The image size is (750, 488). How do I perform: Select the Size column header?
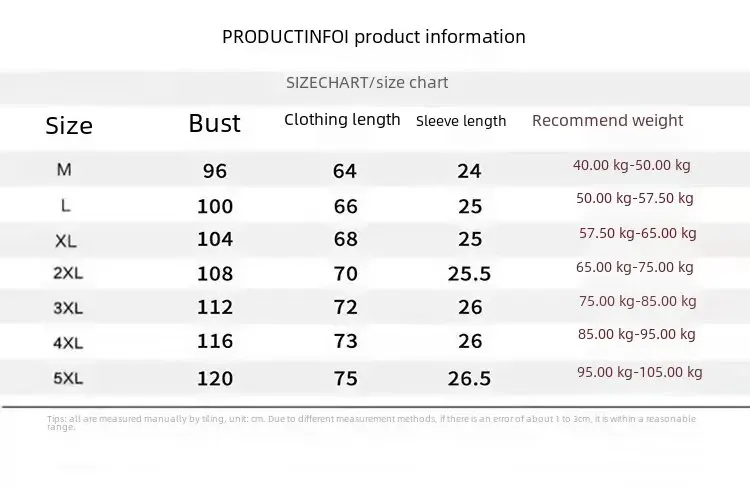(69, 125)
